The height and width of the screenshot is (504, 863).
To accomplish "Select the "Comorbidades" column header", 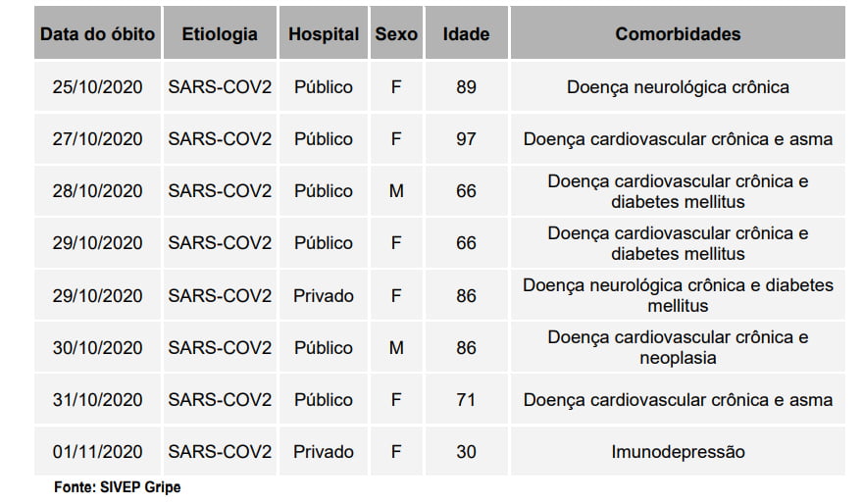I will pos(678,34).
